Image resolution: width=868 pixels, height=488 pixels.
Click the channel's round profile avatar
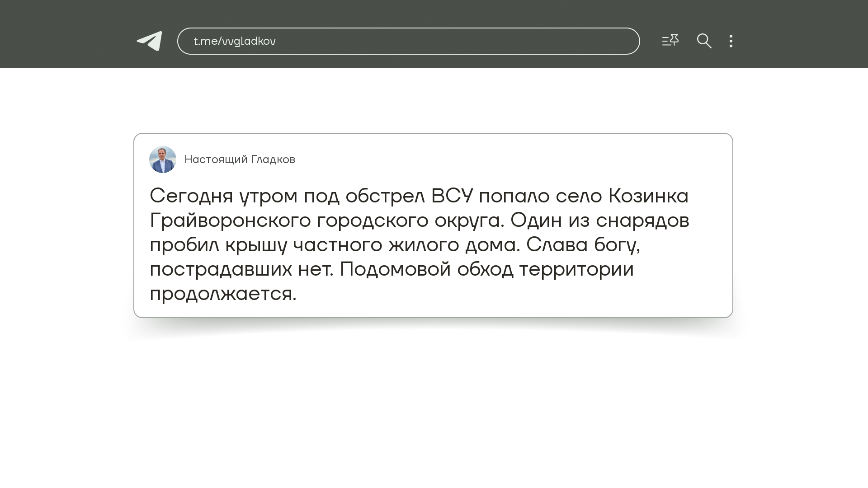point(163,160)
